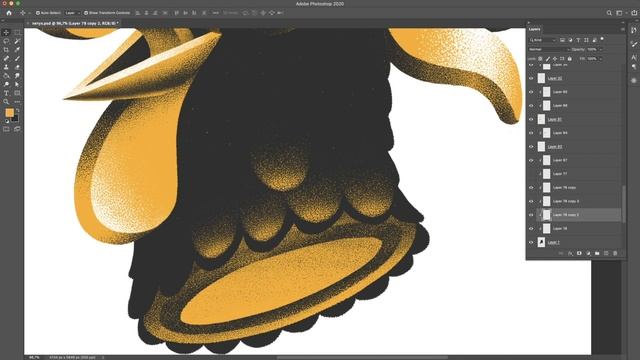Open Search magnifier in top right
The image size is (640, 360).
click(x=609, y=13)
